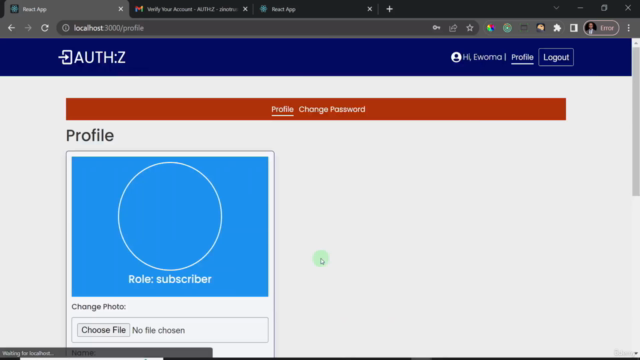Open the orange face extension icon

pos(540,28)
